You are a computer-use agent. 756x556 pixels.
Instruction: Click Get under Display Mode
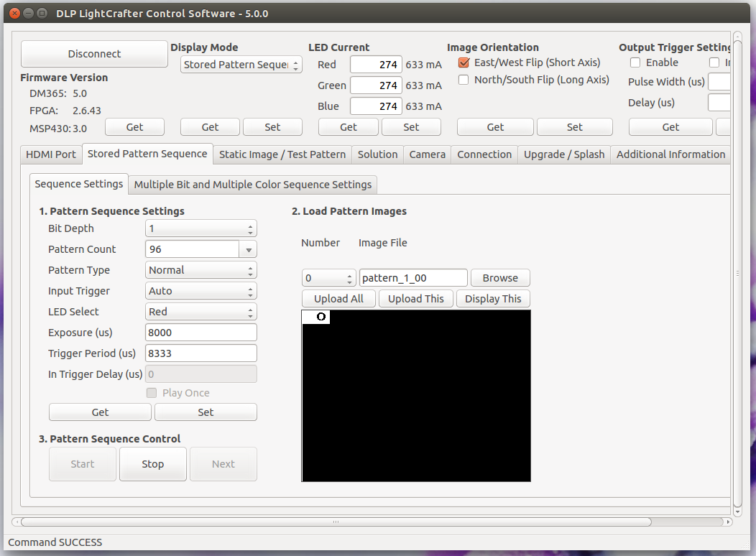coord(210,127)
